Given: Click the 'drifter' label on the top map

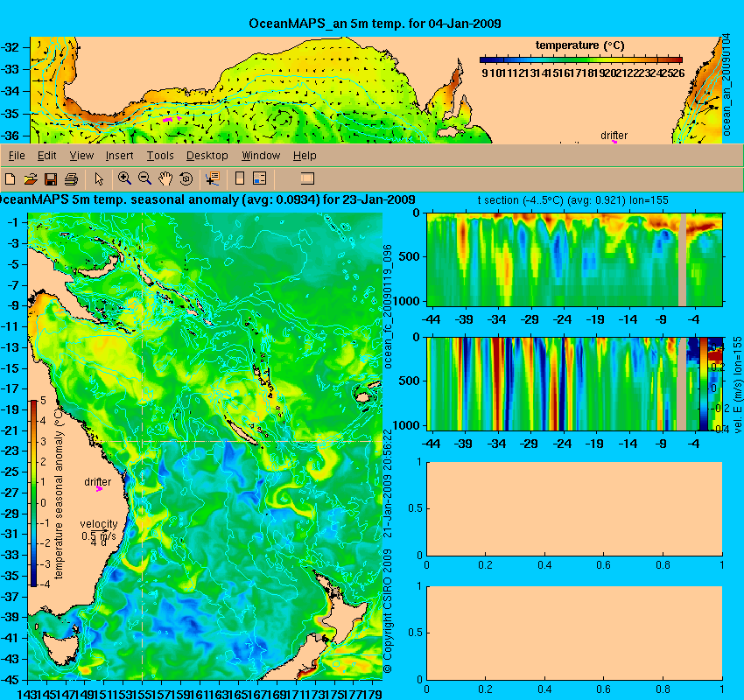Looking at the screenshot, I should coord(614,135).
